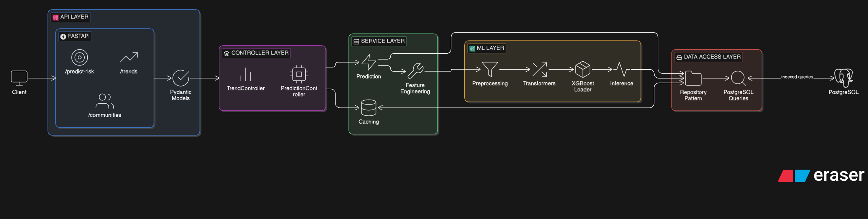The height and width of the screenshot is (219, 868).
Task: Click the Feature Engineering wrench icon
Action: tap(415, 71)
